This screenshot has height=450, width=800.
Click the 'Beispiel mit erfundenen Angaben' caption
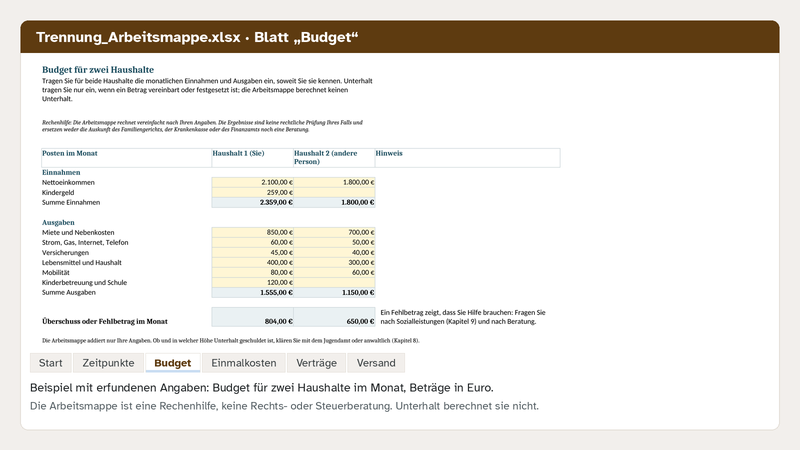pyautogui.click(x=262, y=388)
